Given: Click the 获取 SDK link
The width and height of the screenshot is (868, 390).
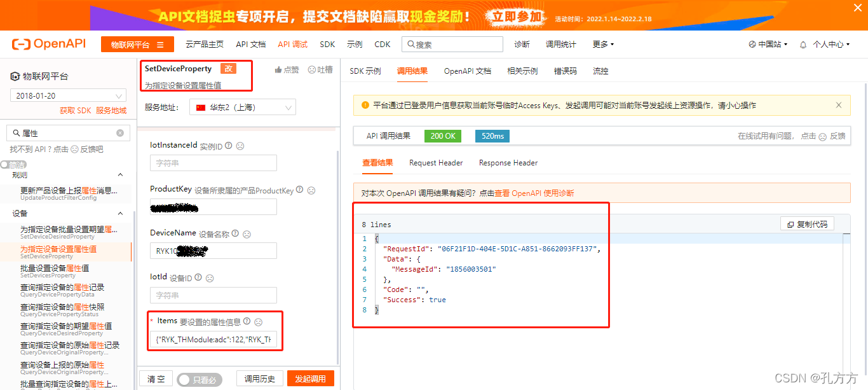Looking at the screenshot, I should 76,111.
